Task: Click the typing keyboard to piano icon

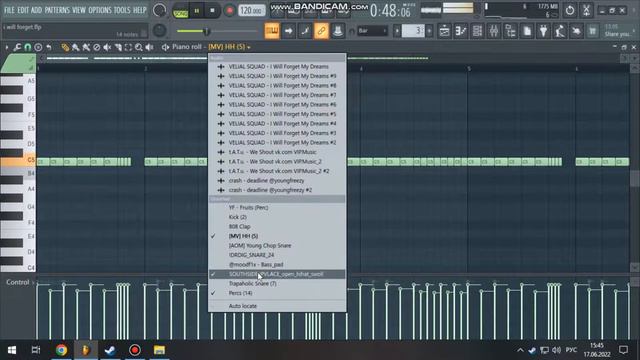Action: click(x=272, y=31)
